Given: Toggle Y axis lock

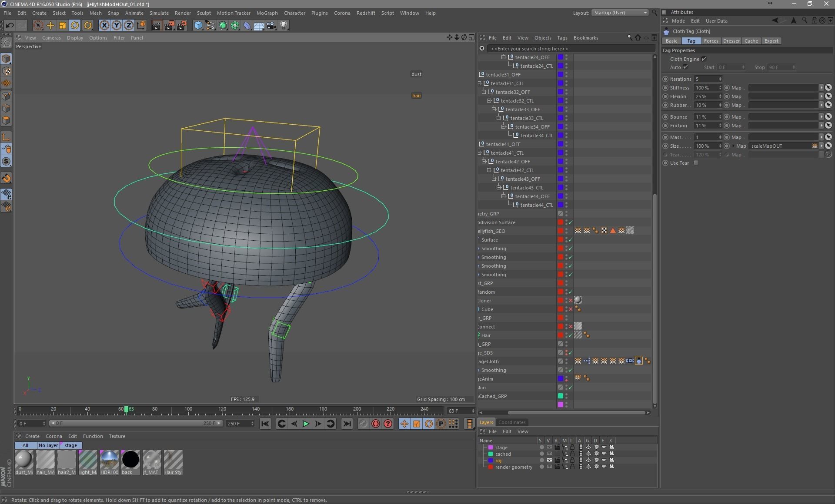Looking at the screenshot, I should (x=117, y=25).
